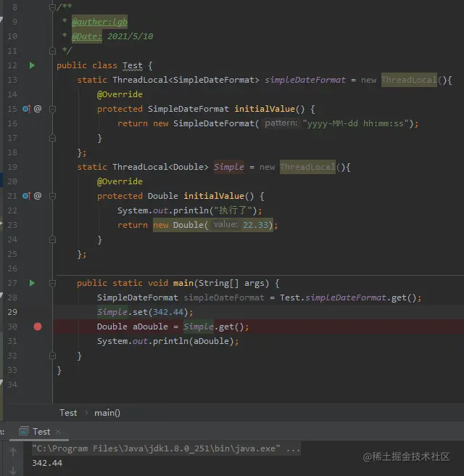Click the java.exe command line in console
The width and height of the screenshot is (464, 476).
[166, 448]
